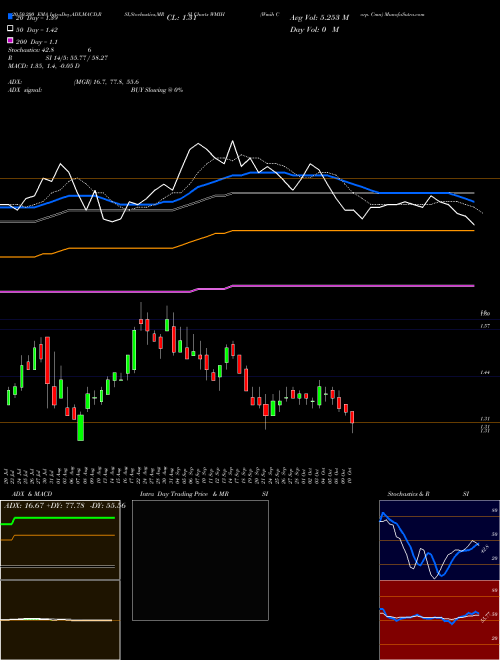Click the magenta 200 Day legend swatch

pos(10,40)
